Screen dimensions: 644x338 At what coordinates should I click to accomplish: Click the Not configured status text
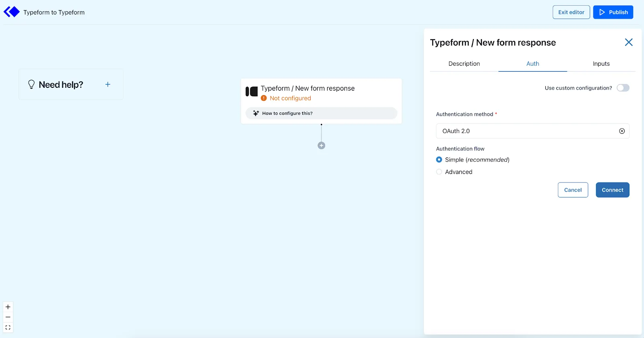(x=290, y=98)
